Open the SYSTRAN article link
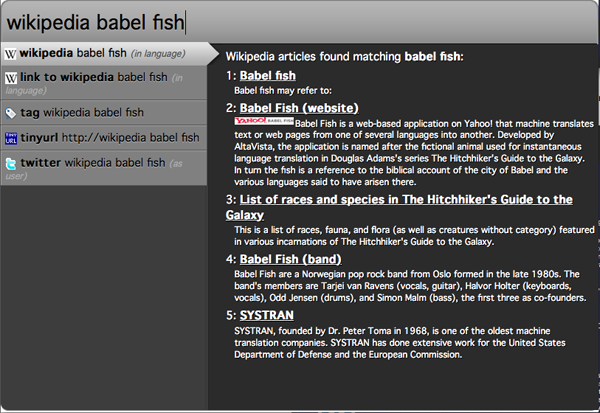This screenshot has height=413, width=600. (x=266, y=314)
